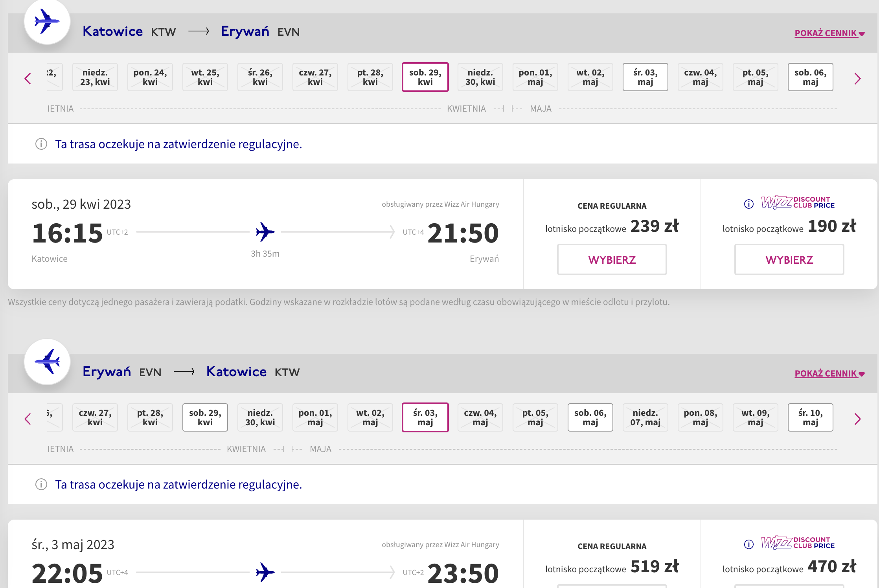This screenshot has height=588, width=879.
Task: Select return date sob. 06, maj
Action: (590, 417)
